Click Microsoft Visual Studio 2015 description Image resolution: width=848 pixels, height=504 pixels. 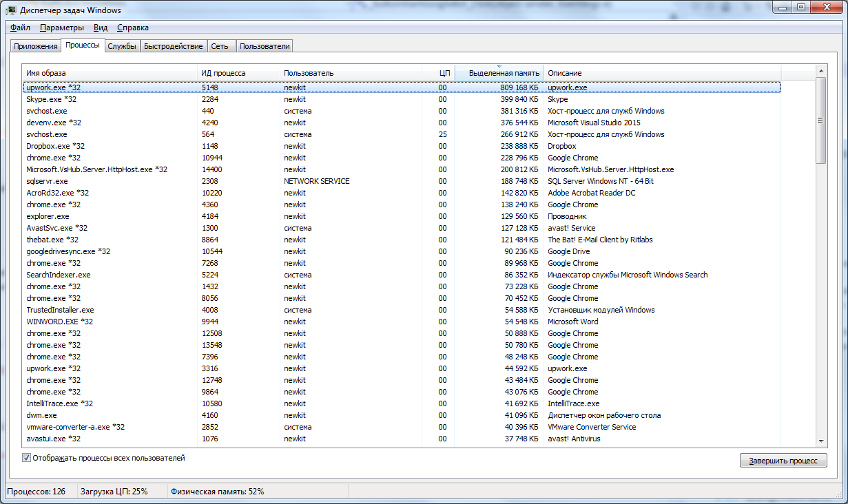[594, 123]
